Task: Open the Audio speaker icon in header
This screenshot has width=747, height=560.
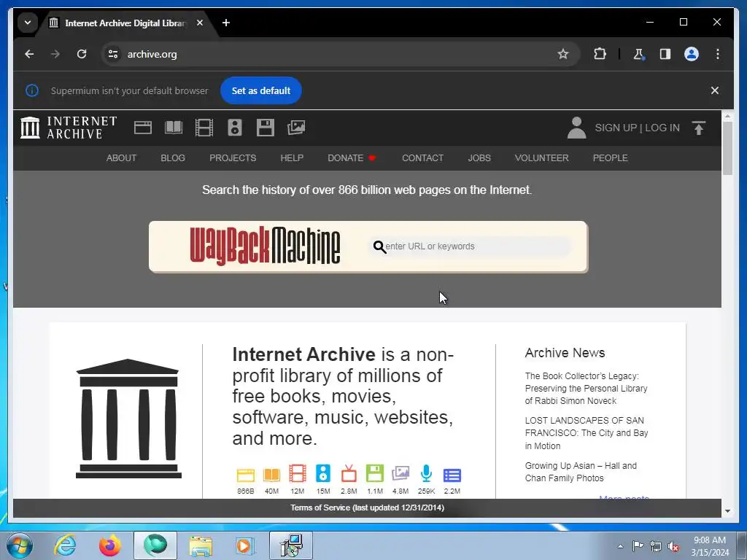Action: (235, 128)
